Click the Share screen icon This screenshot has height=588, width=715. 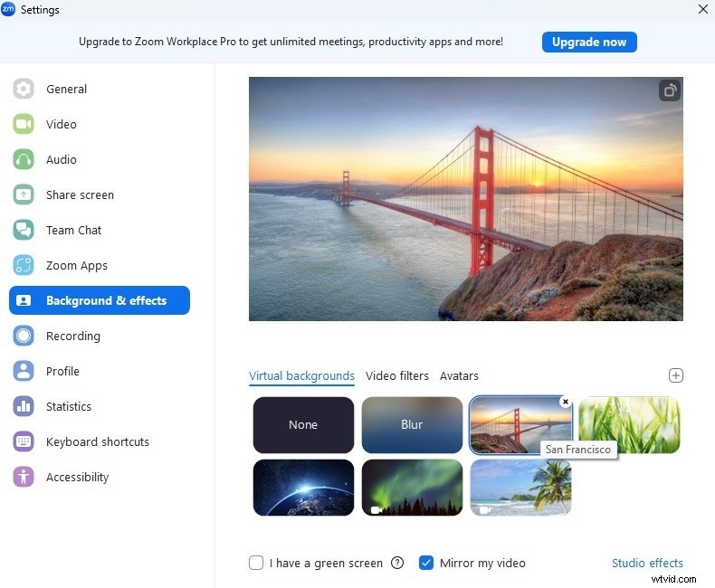click(24, 194)
